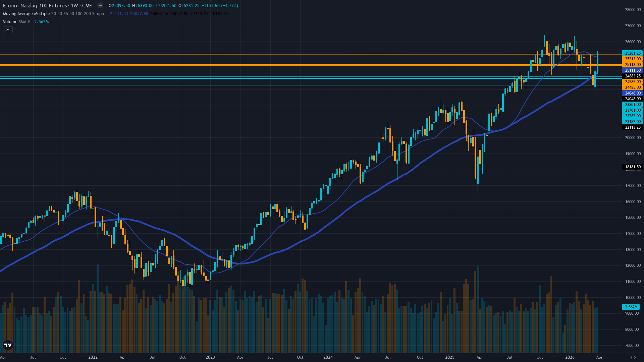Click the blue 25111.50 price label
This screenshot has width=644, height=362.
[632, 70]
